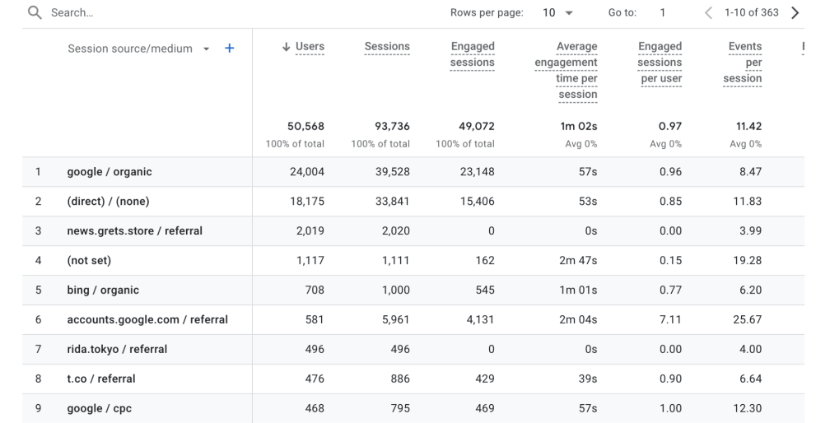Viewport: 823px width, 423px height.
Task: Click the search magnifier icon
Action: coord(34,13)
